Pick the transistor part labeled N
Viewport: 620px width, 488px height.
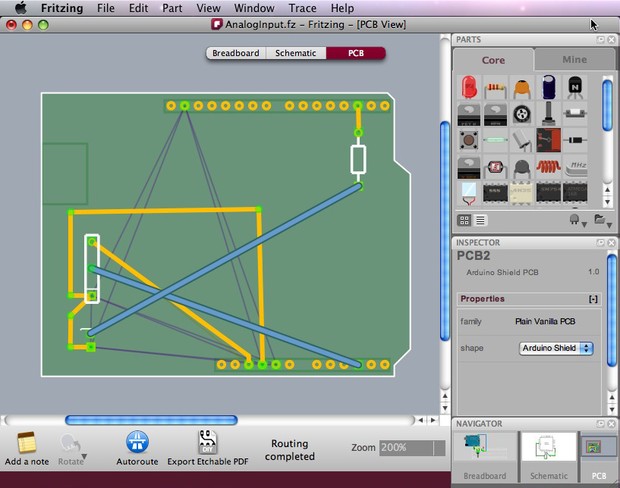pos(575,88)
